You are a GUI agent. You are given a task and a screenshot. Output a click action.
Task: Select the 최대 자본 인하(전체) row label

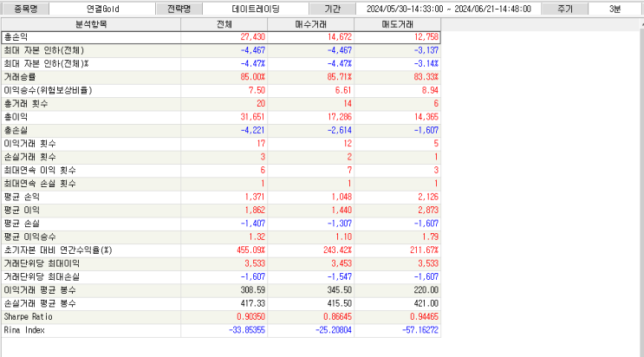click(44, 50)
